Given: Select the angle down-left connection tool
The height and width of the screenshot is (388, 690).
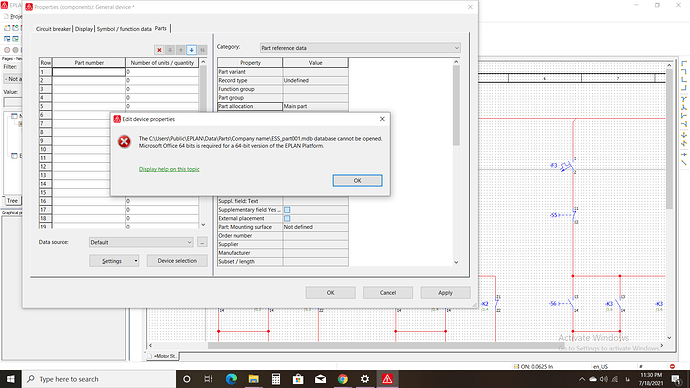Looking at the screenshot, I should [684, 72].
